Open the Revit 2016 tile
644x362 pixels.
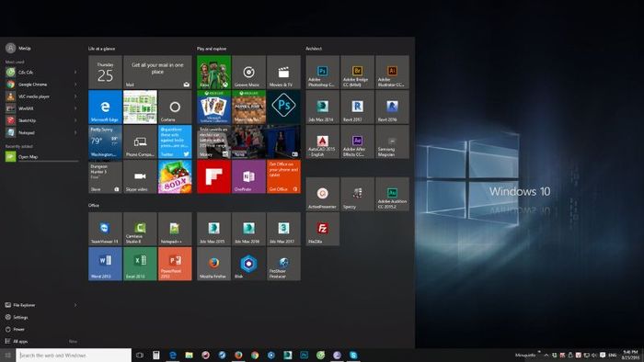click(392, 107)
